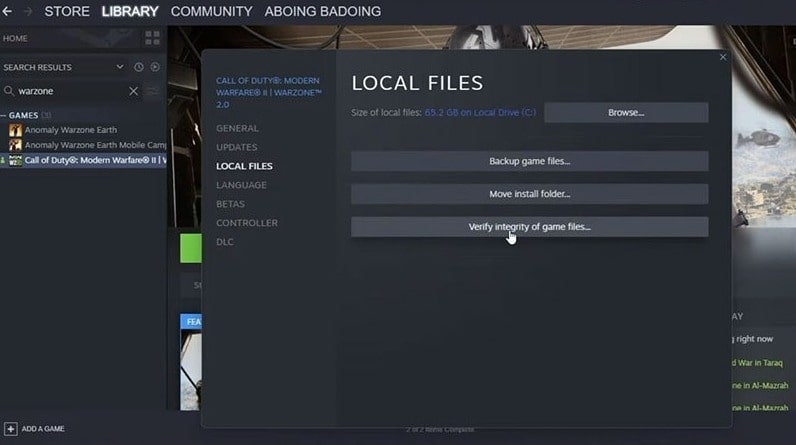Select Call of Duty Modern Warfare II
This screenshot has width=796, height=445.
[x=95, y=160]
